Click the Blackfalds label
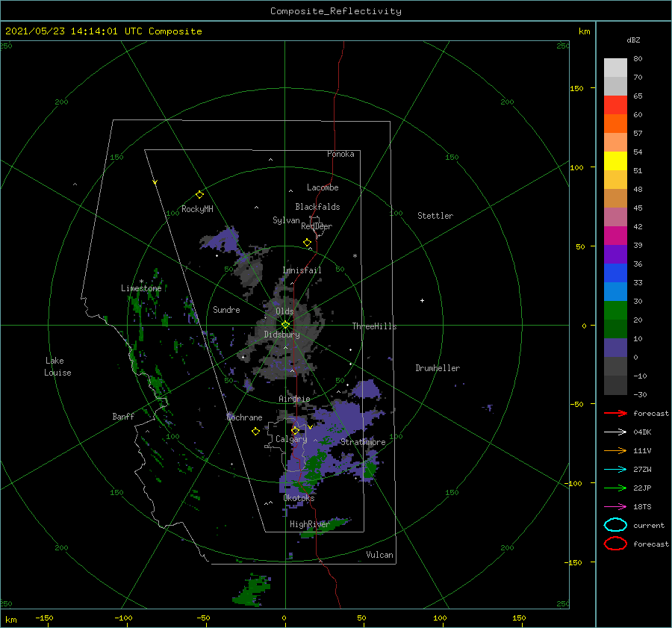The width and height of the screenshot is (672, 628). point(317,207)
